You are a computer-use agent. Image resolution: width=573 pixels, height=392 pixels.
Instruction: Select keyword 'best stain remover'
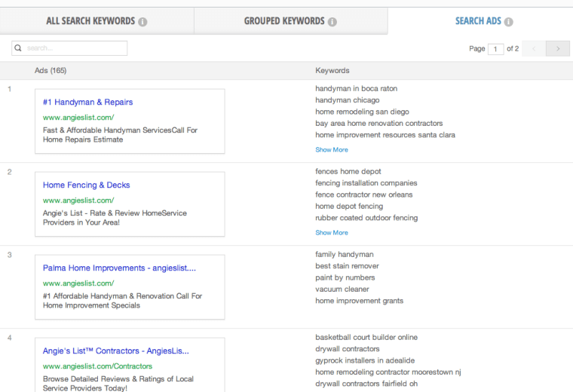pos(347,266)
